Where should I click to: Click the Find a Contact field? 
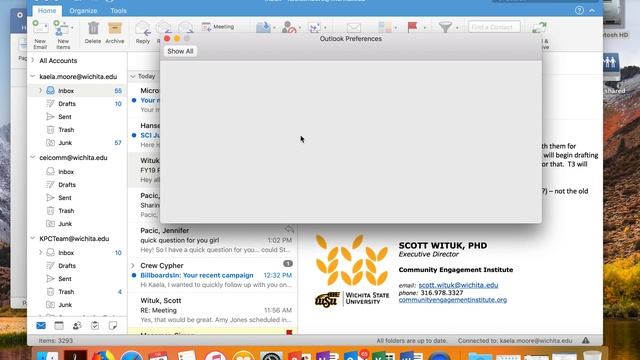coord(494,27)
